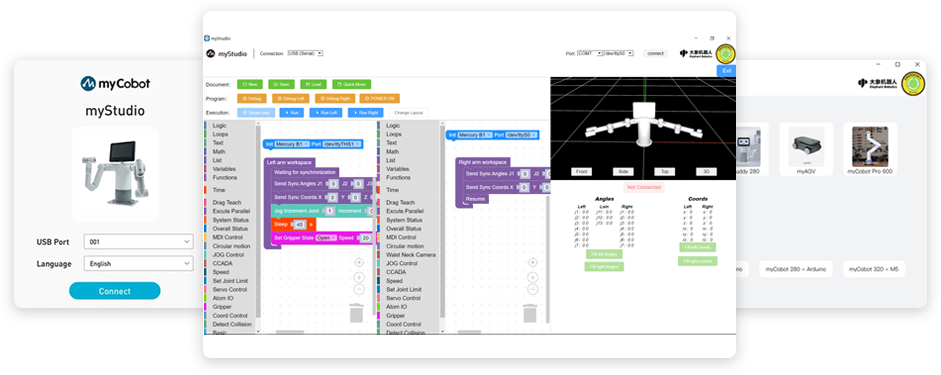Click the blue Connect button
The image size is (941, 375).
115,291
